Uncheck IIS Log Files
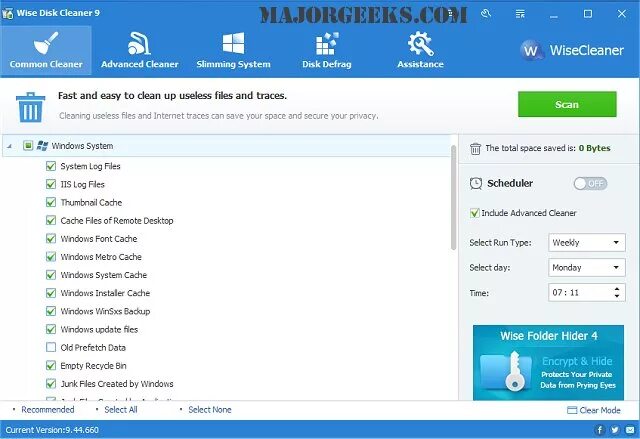640x439 pixels. click(x=51, y=184)
